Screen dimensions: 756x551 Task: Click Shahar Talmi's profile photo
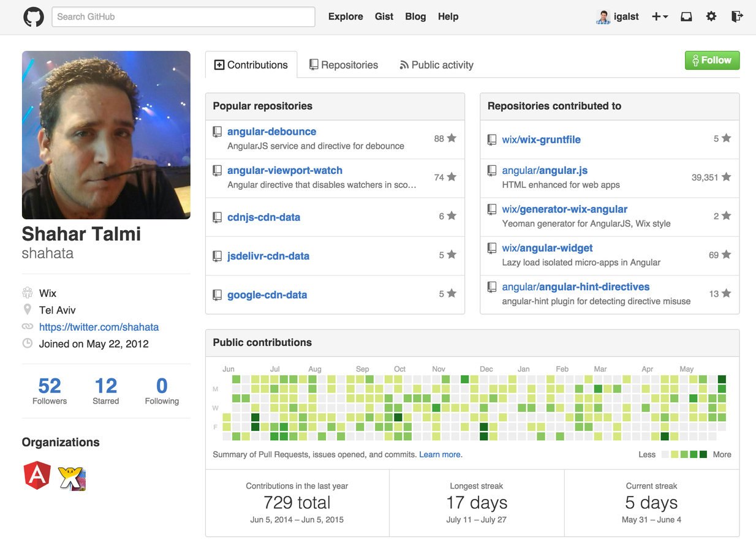point(106,135)
